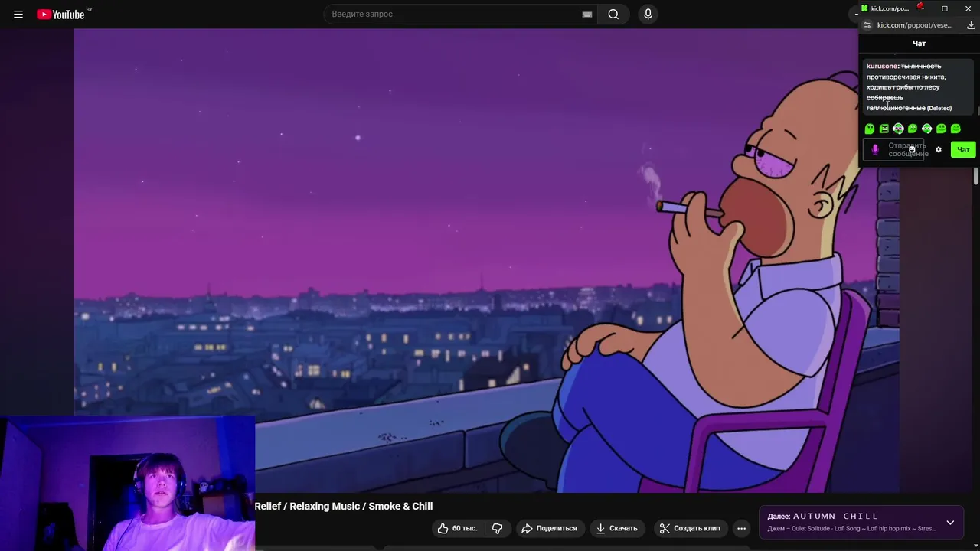980x551 pixels.
Task: Pick the angry square green emote
Action: pos(884,129)
